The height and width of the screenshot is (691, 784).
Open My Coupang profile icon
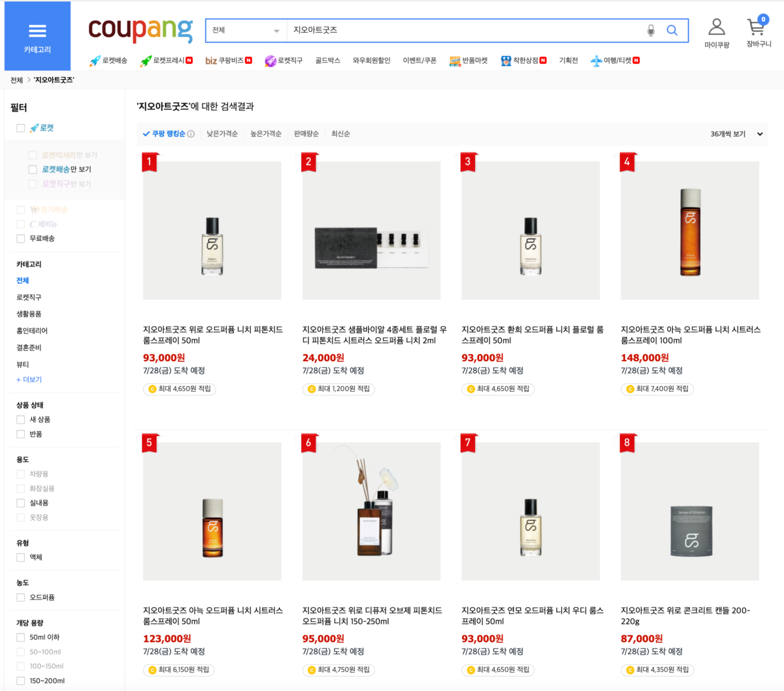717,33
